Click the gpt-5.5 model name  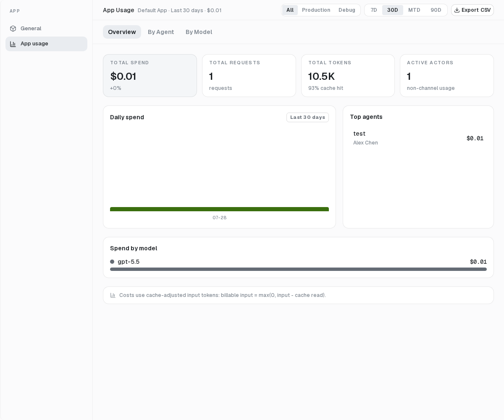(x=129, y=262)
